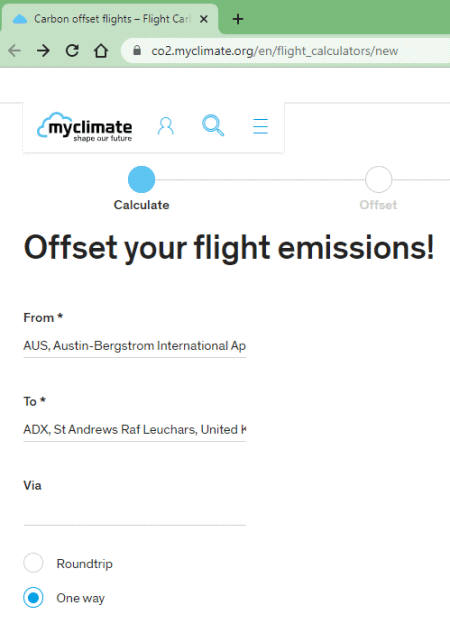Click the Roundtrip label text

click(84, 564)
